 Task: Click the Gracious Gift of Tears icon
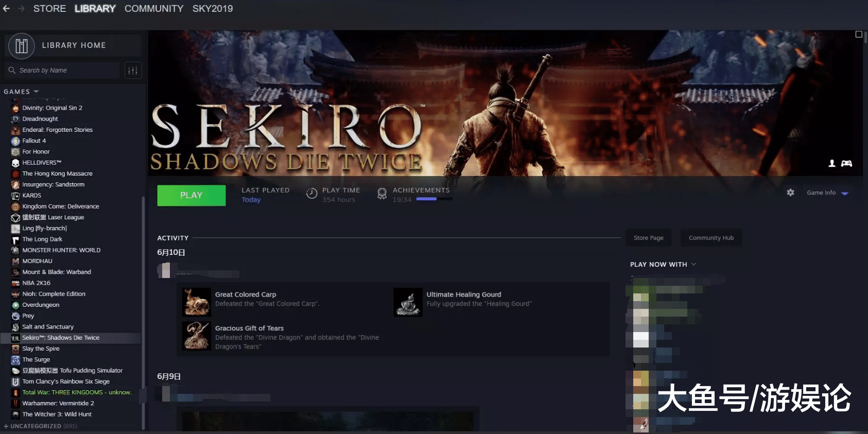[197, 336]
